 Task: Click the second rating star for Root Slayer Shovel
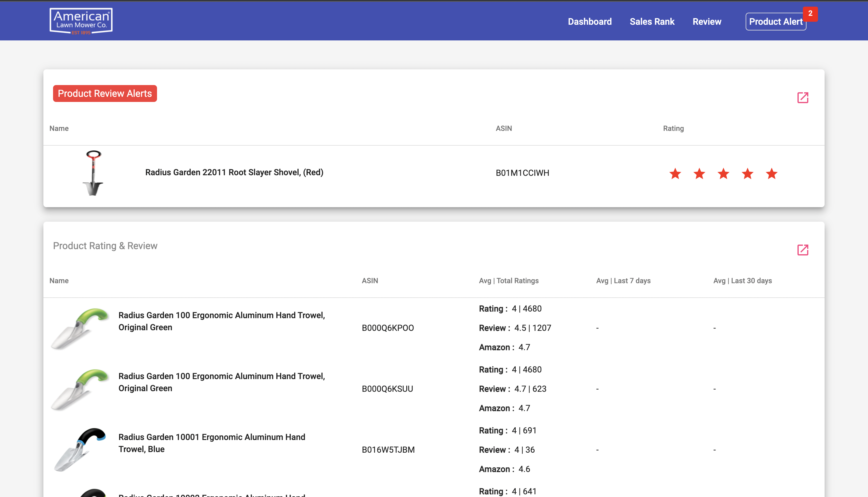point(700,174)
